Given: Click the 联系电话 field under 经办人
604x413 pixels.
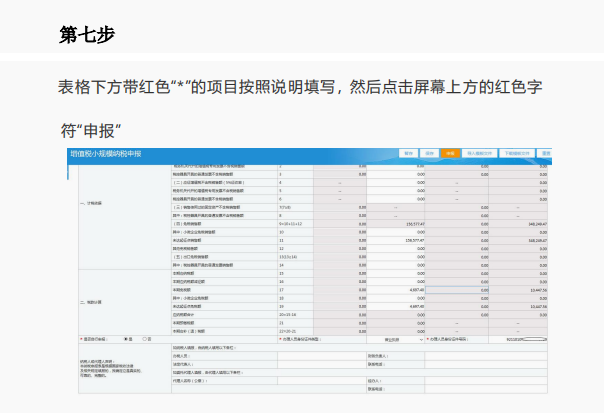Looking at the screenshot, I should pos(486,389).
